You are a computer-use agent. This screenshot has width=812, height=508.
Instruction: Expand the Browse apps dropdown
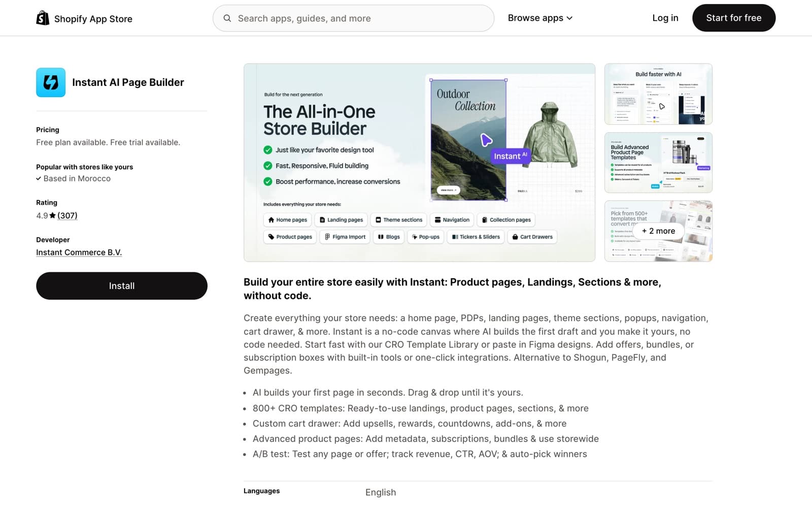540,18
